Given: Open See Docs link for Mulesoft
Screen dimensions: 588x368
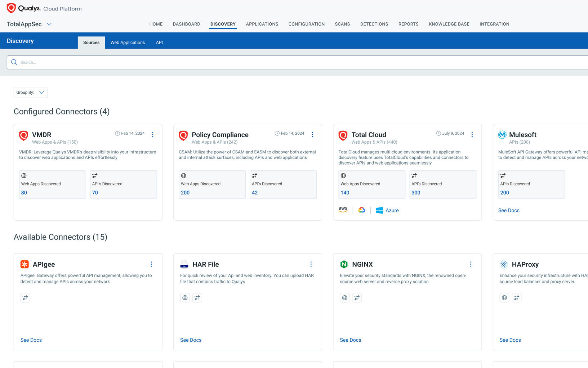Looking at the screenshot, I should coord(509,210).
